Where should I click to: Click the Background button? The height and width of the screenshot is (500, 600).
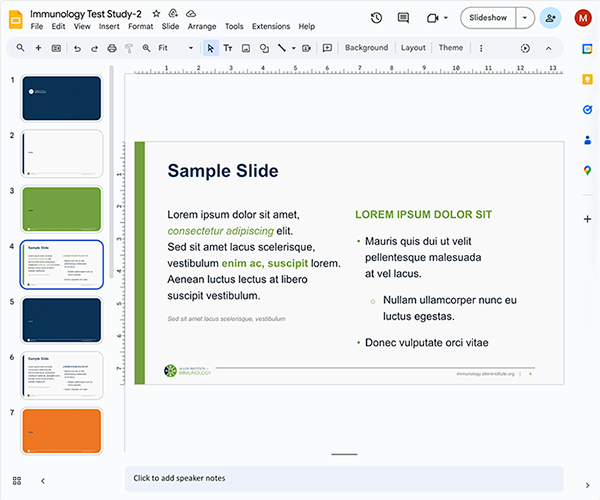(x=366, y=48)
